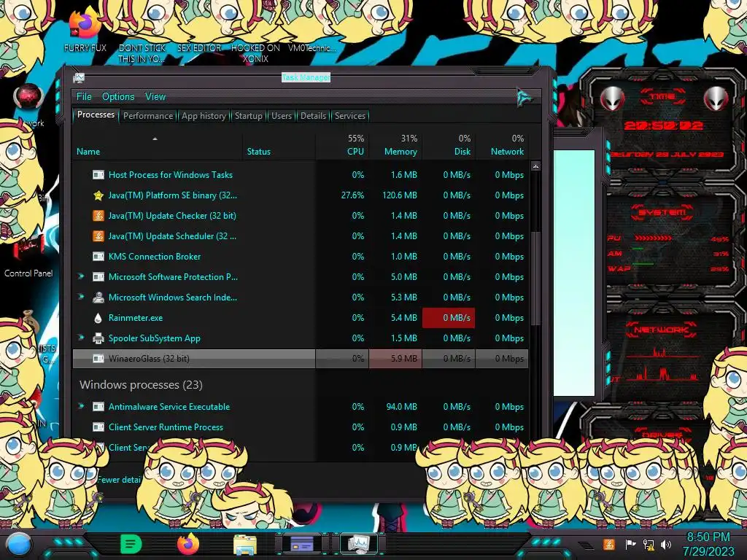747x560 pixels.
Task: Switch to the Users tab
Action: coord(282,116)
